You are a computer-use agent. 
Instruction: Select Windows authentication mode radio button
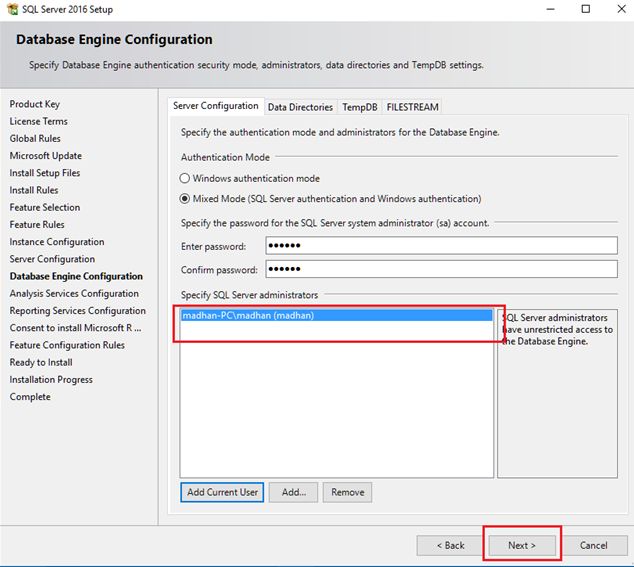pos(186,179)
